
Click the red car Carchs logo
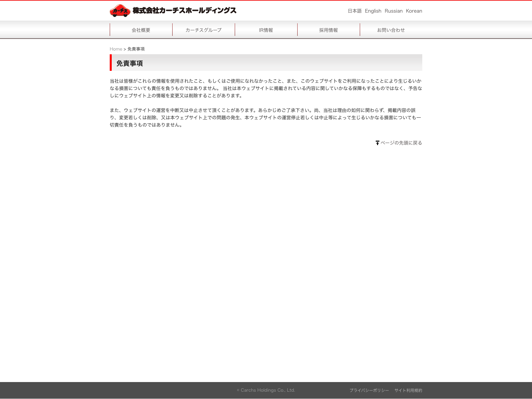point(120,11)
